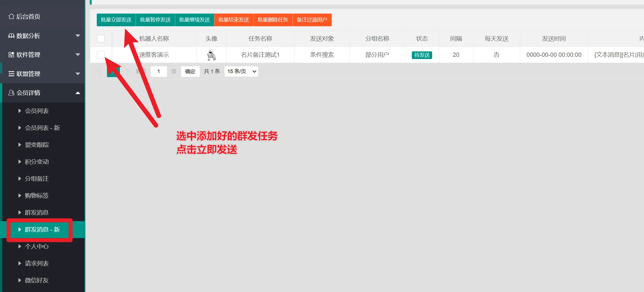The width and height of the screenshot is (644, 292).
Task: Click the next page arrow
Action: [x=128, y=71]
